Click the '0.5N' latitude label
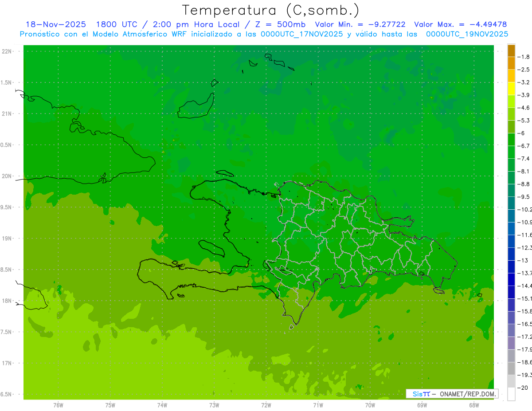Screen dimensions: 532x411 tap(7, 145)
